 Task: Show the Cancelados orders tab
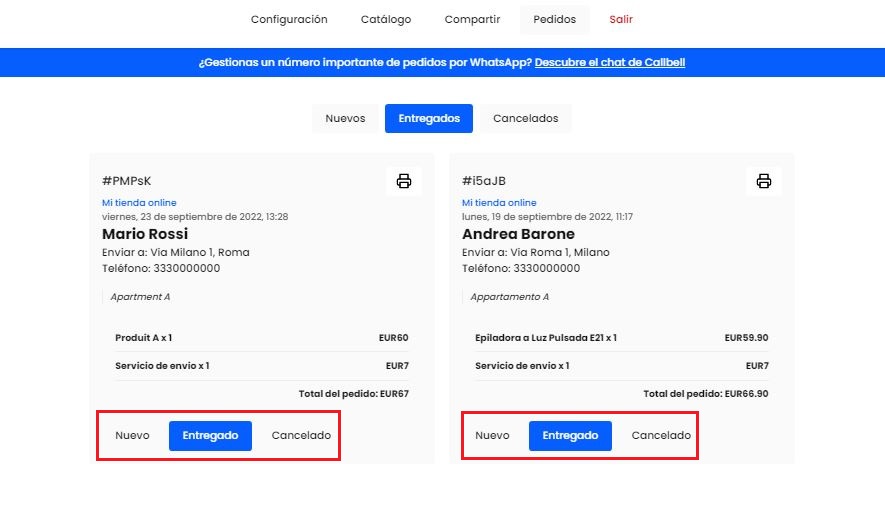526,118
